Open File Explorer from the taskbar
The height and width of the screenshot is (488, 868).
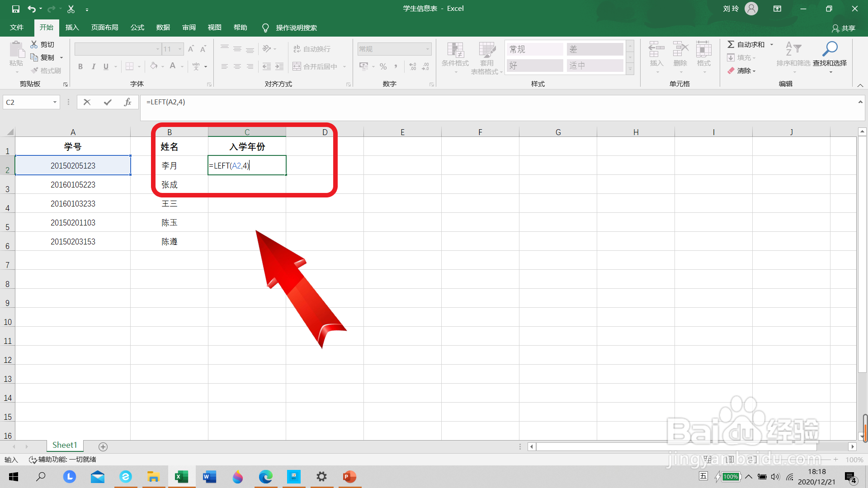[153, 477]
